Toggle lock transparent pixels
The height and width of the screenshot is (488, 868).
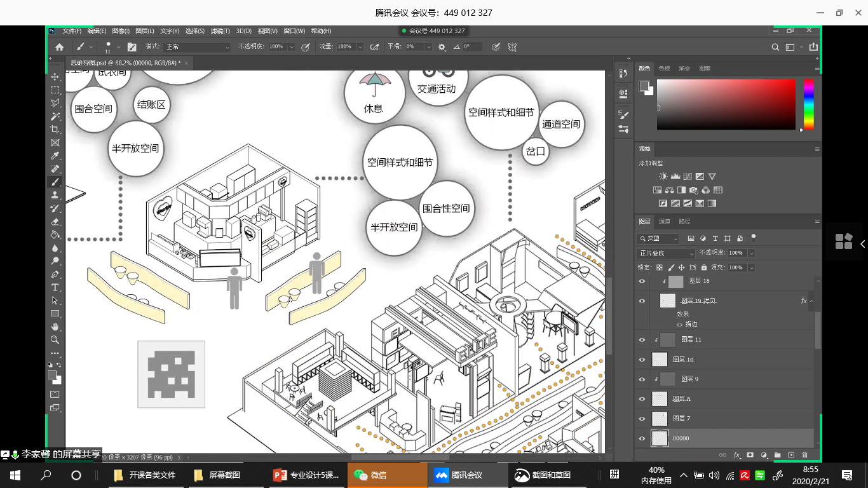[x=660, y=268]
